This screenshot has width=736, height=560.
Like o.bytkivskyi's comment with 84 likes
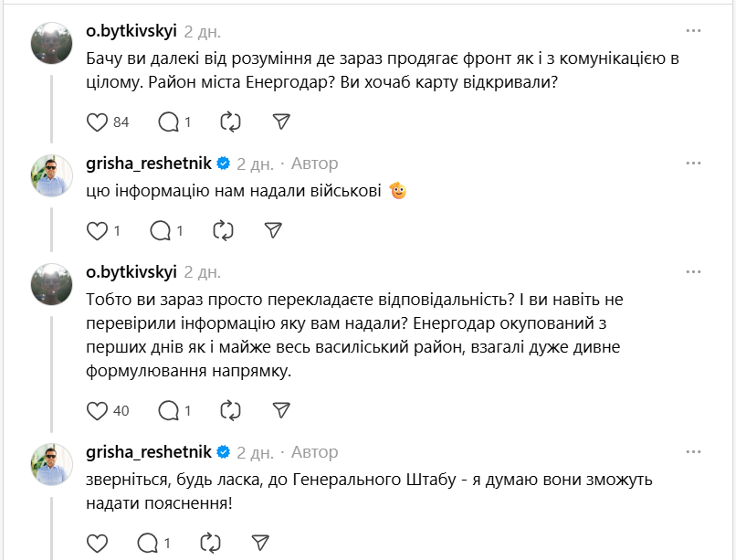97,122
